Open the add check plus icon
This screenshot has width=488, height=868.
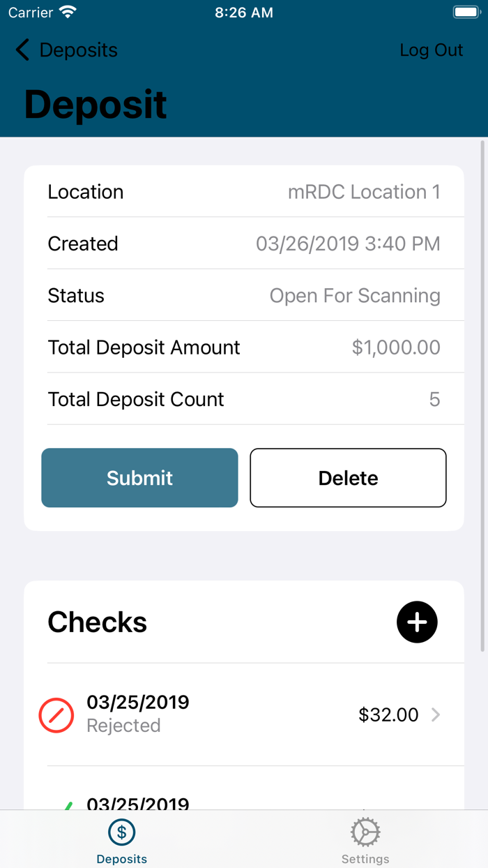point(417,622)
